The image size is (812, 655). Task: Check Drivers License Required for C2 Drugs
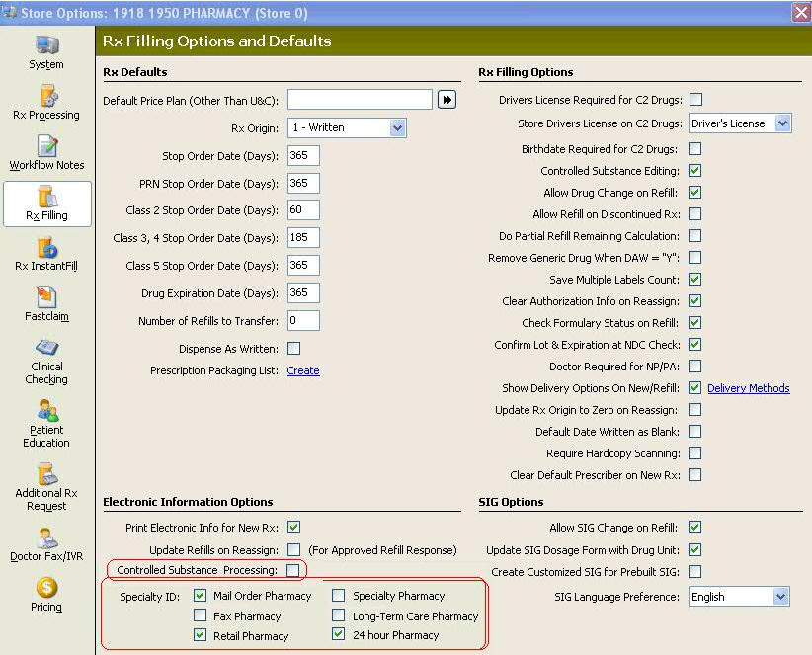point(695,99)
